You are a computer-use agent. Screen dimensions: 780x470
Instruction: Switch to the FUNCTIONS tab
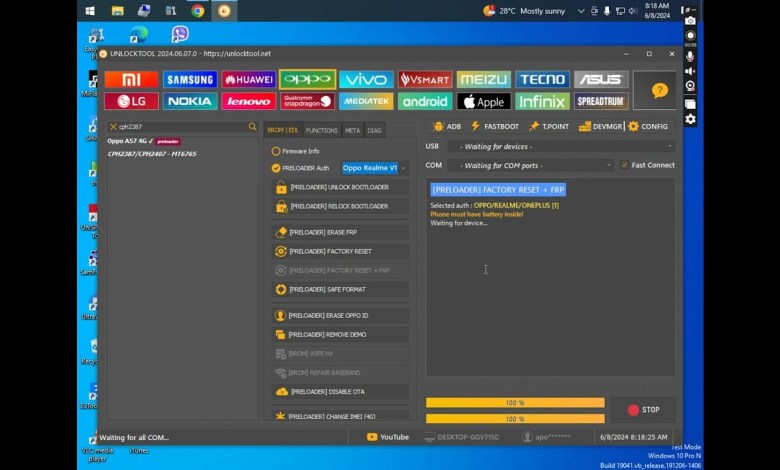321,130
